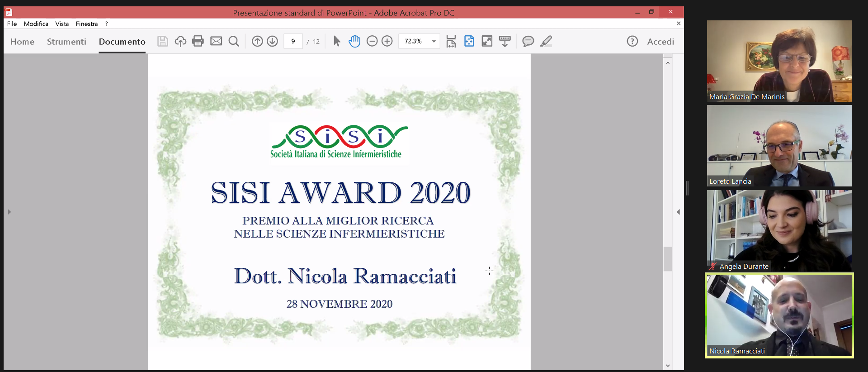Image resolution: width=868 pixels, height=372 pixels.
Task: Click the total pages '12' indicator
Action: point(316,42)
